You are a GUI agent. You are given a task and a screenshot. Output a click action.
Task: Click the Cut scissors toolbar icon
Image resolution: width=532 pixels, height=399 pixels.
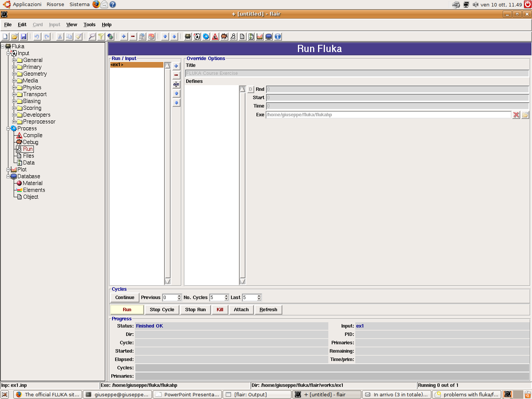tap(60, 36)
